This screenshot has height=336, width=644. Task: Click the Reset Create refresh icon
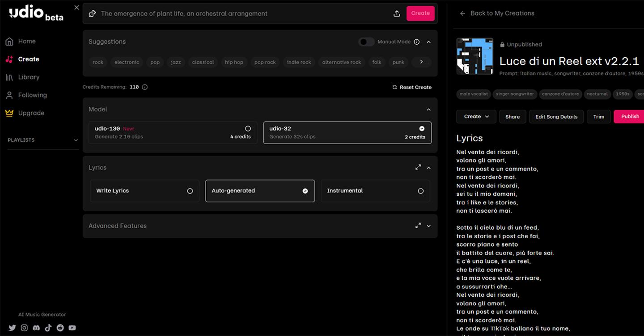point(394,87)
